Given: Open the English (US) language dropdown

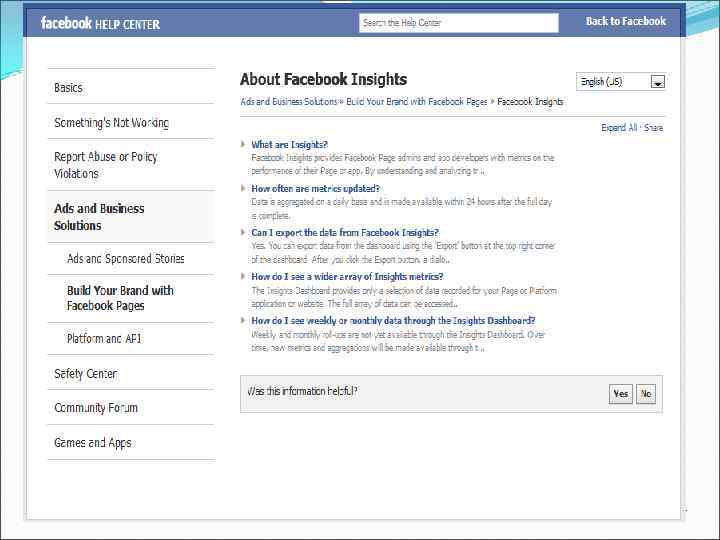Looking at the screenshot, I should [x=621, y=82].
